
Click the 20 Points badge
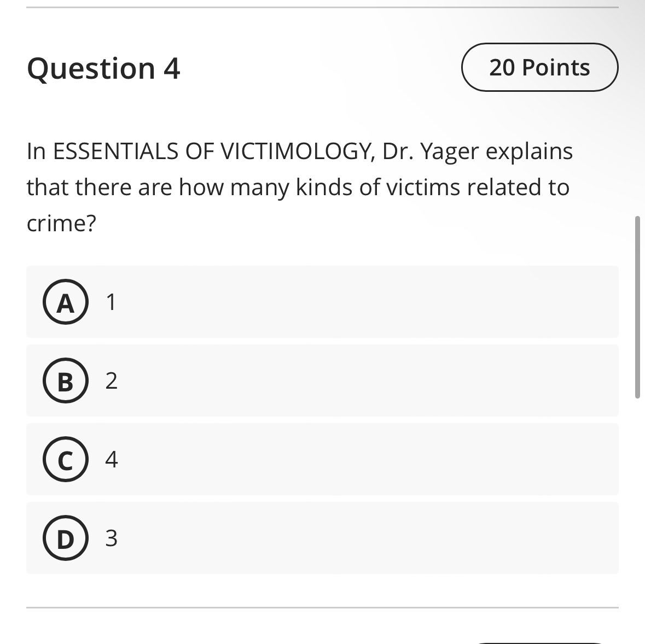[x=539, y=67]
